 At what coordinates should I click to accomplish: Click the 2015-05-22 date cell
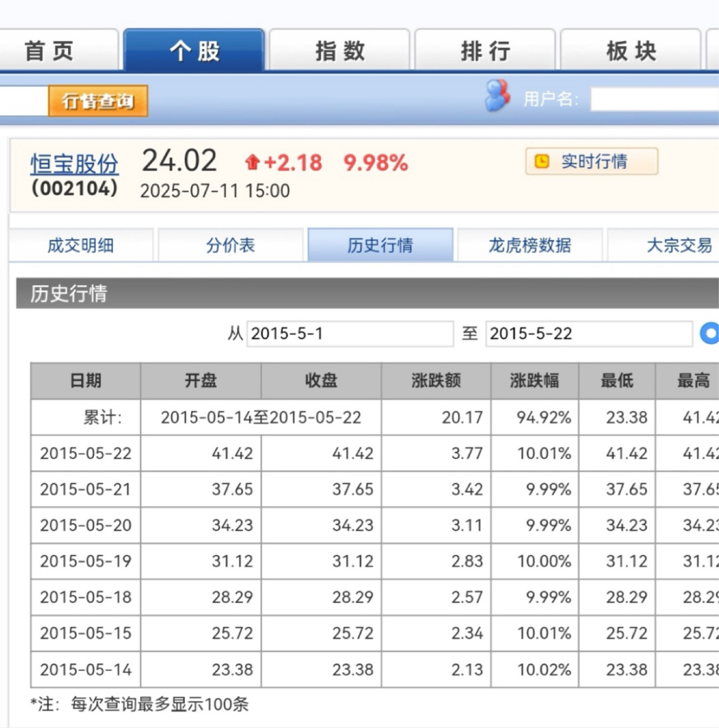(x=86, y=453)
